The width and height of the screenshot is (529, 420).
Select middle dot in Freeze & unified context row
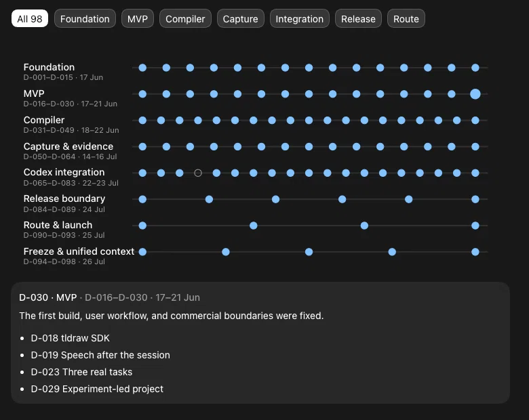(x=309, y=252)
